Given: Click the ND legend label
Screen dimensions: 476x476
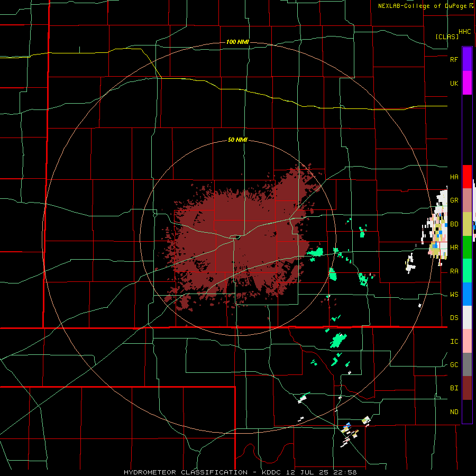Looking at the screenshot, I should 454,412.
